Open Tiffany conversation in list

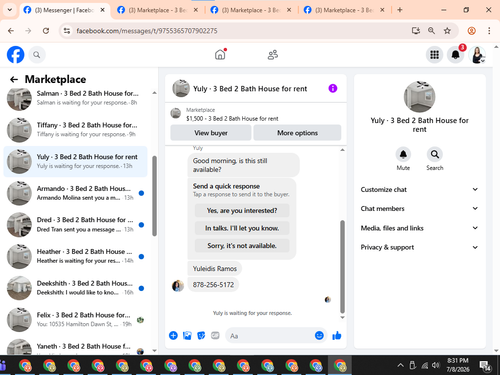click(76, 130)
